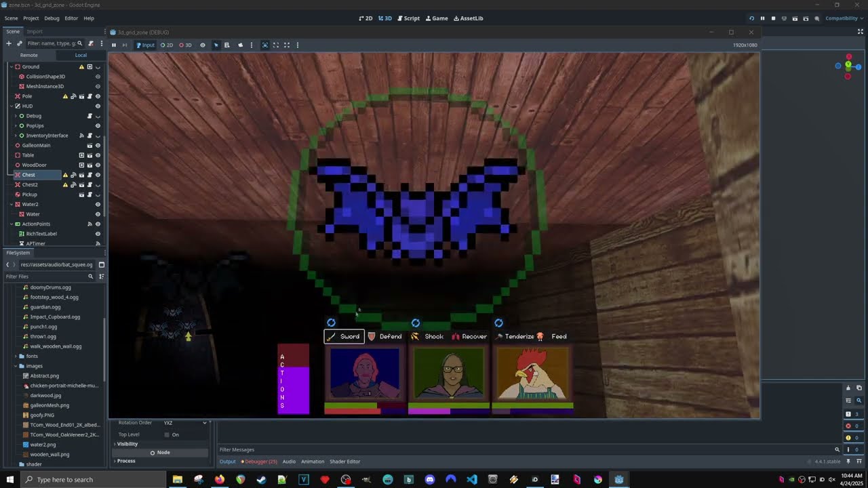
Task: Expand the InventoryInterface node
Action: pos(15,136)
